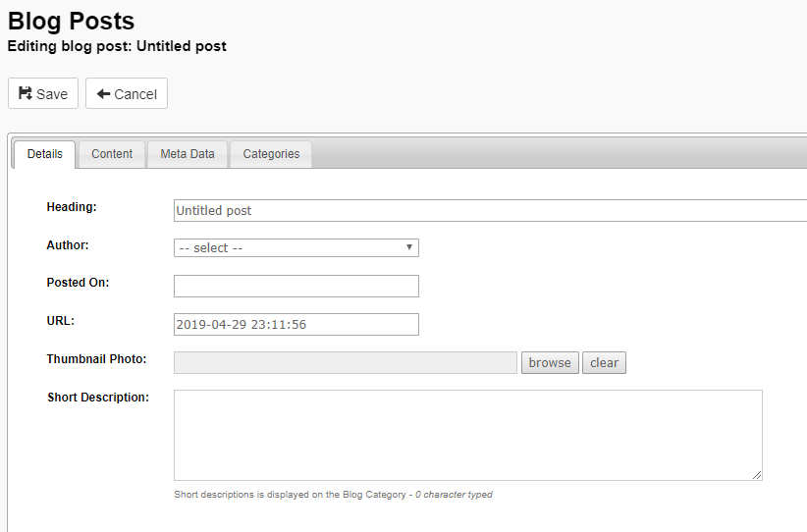Click into the Posted On field
Image resolution: width=807 pixels, height=532 pixels.
[296, 286]
